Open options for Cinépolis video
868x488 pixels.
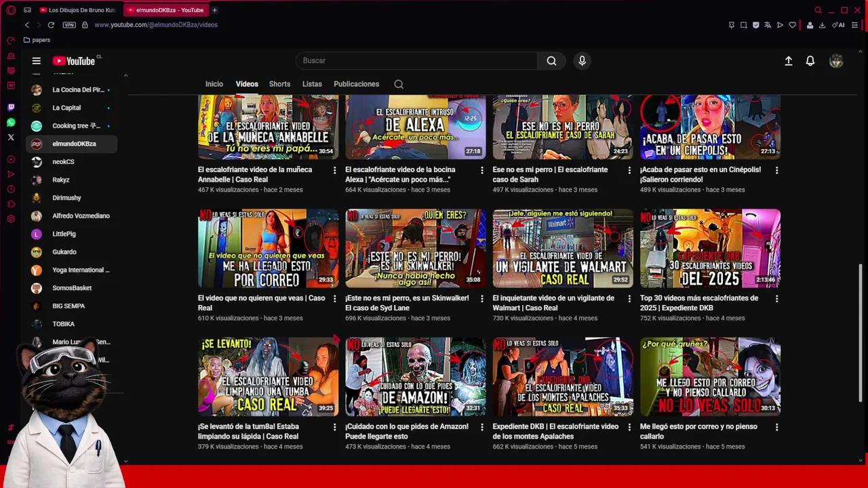point(776,170)
